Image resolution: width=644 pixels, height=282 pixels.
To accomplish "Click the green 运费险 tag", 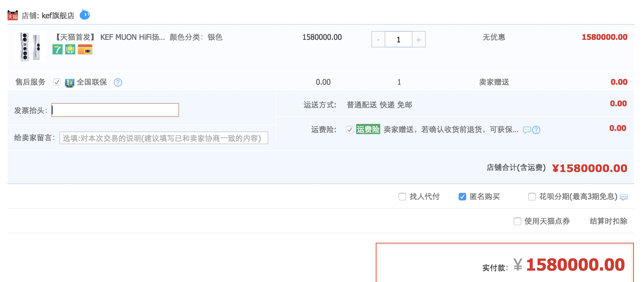I will [x=368, y=129].
